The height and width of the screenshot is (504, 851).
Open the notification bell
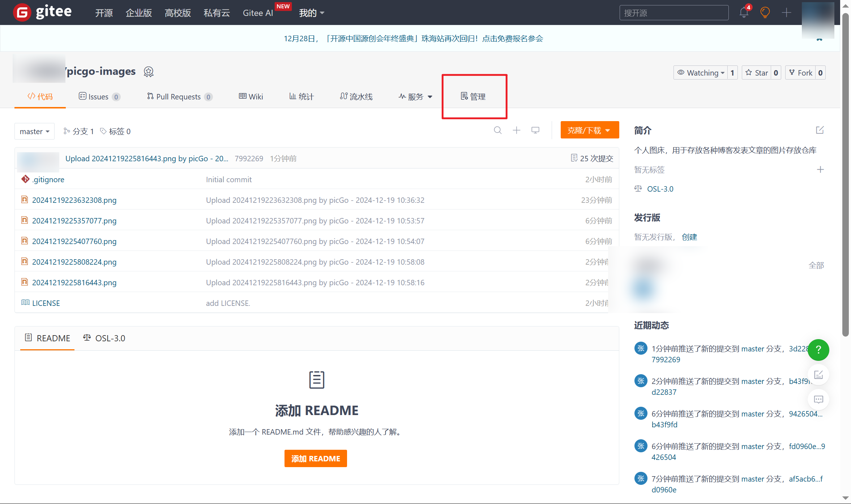pyautogui.click(x=744, y=12)
